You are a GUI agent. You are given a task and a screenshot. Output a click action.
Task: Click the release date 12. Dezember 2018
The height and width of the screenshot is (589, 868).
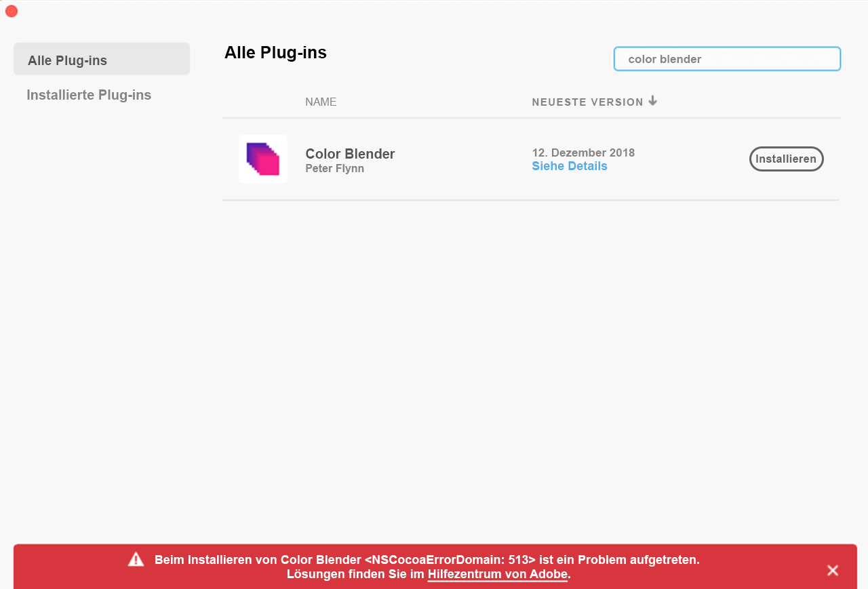(583, 153)
